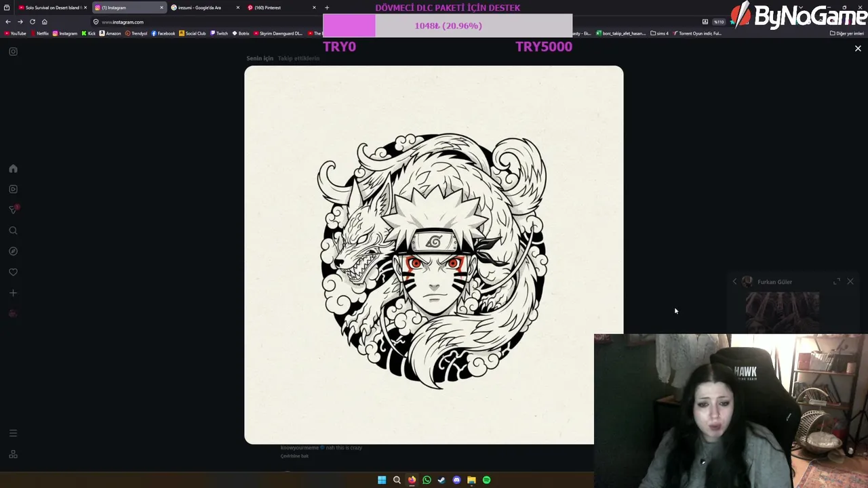Close the Pinterest browser tab

pyautogui.click(x=314, y=7)
